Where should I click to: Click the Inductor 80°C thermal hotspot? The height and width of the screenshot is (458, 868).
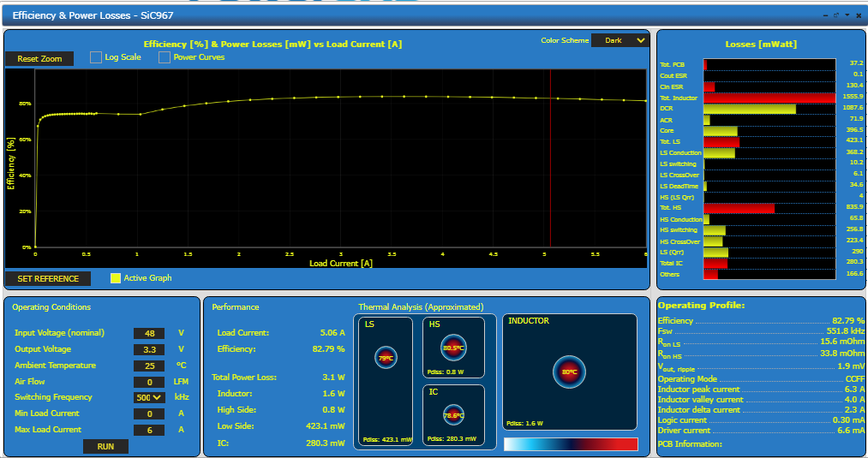[569, 372]
